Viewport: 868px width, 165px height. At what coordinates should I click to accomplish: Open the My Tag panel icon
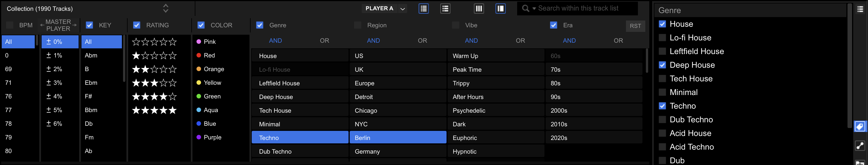[x=860, y=127]
